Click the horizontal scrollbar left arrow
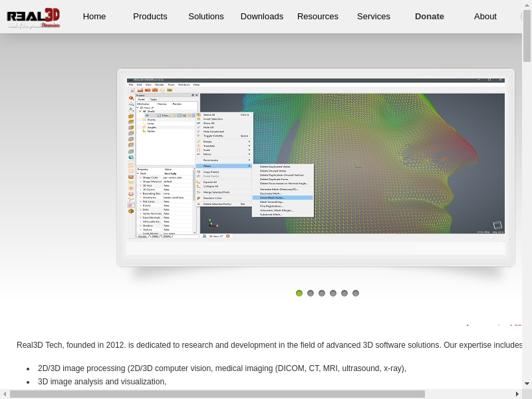Screen dimensions: 532x399 [5, 394]
